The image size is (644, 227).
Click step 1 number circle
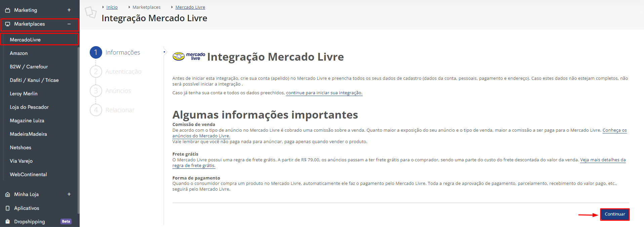[x=96, y=52]
